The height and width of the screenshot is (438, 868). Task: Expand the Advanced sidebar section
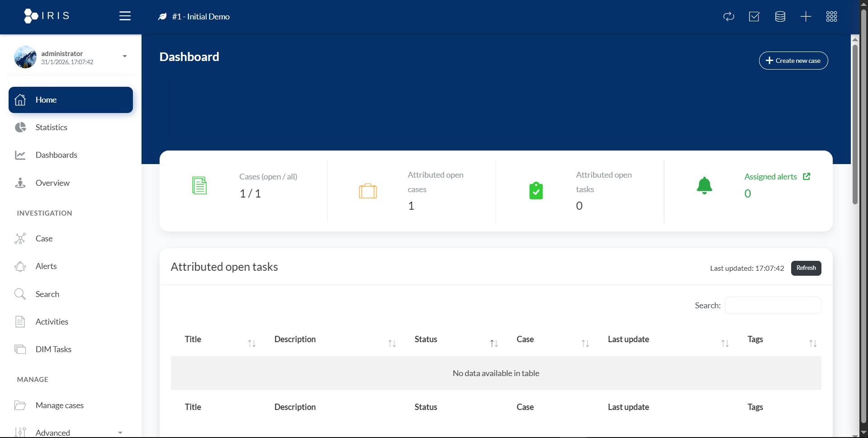[120, 433]
